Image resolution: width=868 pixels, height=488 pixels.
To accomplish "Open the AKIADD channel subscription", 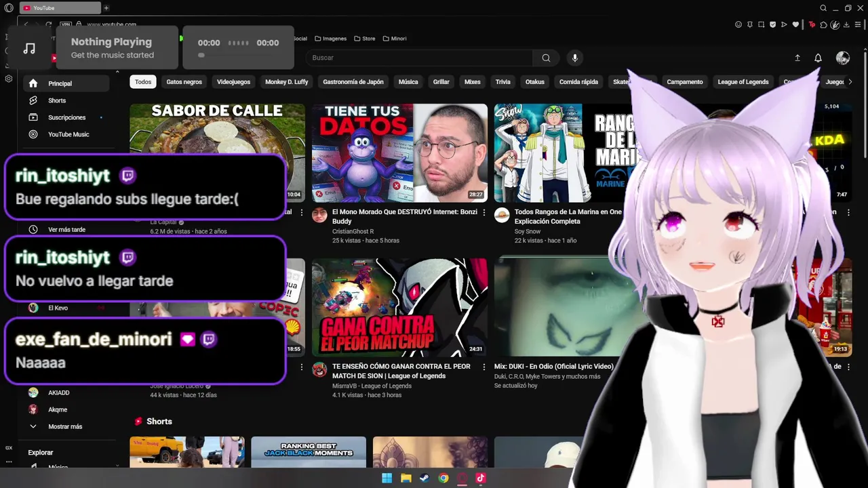I will (66, 392).
